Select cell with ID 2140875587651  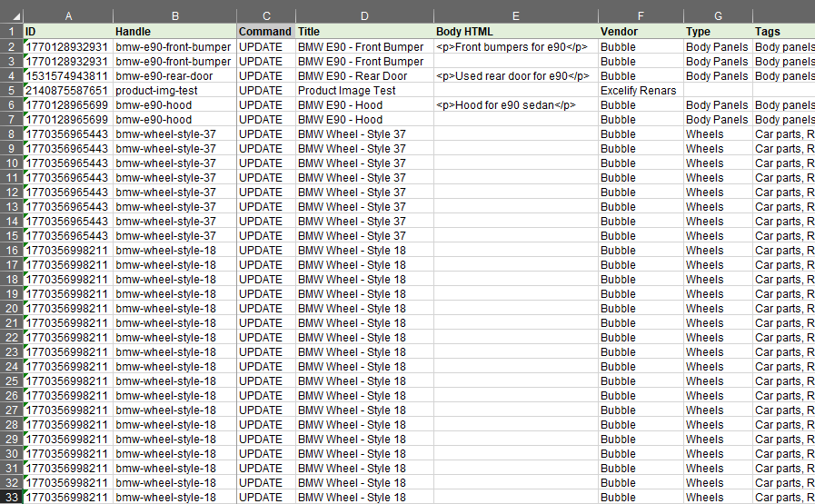(68, 91)
